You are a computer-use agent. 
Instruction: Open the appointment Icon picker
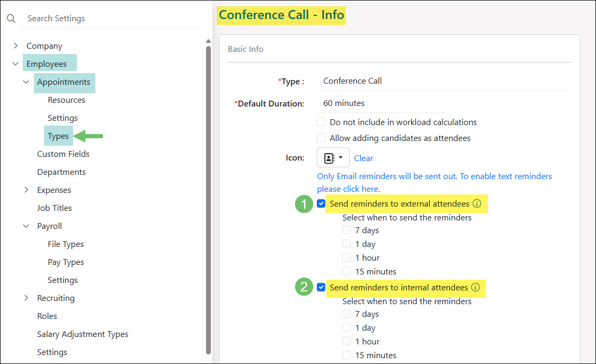point(330,157)
